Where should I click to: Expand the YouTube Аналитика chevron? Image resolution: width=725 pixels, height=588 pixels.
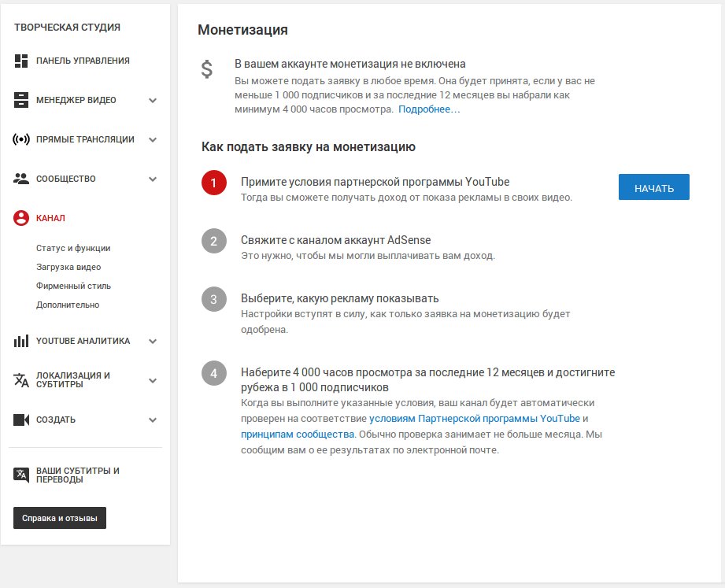coord(153,341)
